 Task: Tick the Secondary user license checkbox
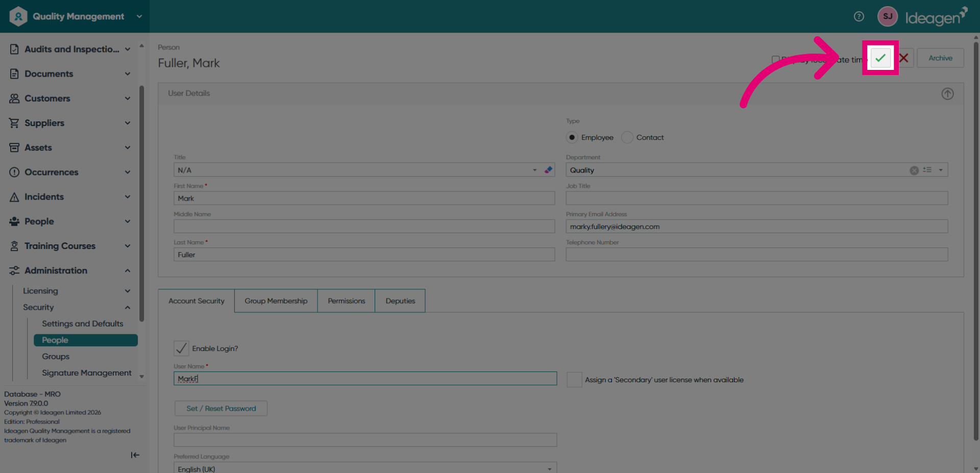574,380
